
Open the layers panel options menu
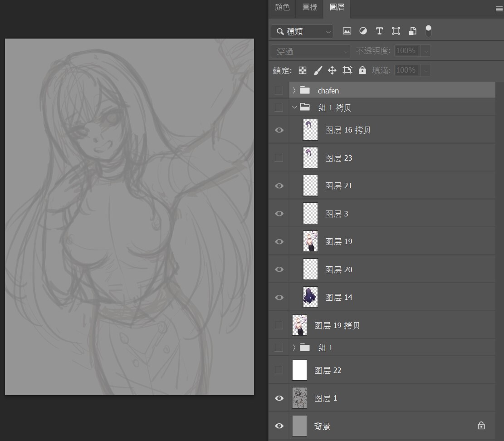(499, 8)
